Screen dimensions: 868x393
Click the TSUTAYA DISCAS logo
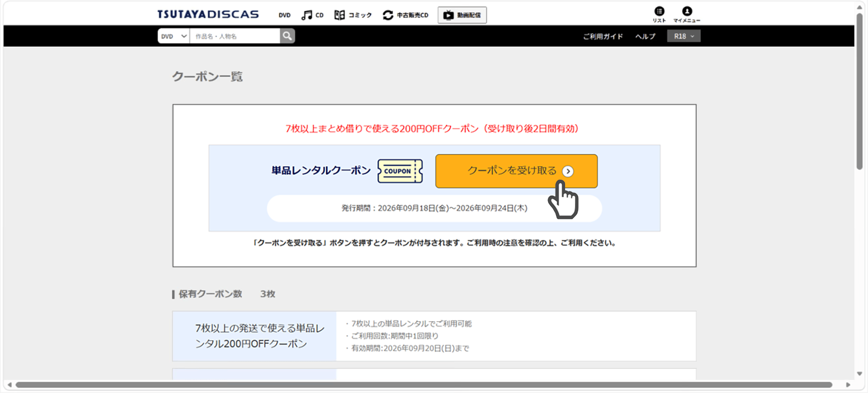pos(208,15)
